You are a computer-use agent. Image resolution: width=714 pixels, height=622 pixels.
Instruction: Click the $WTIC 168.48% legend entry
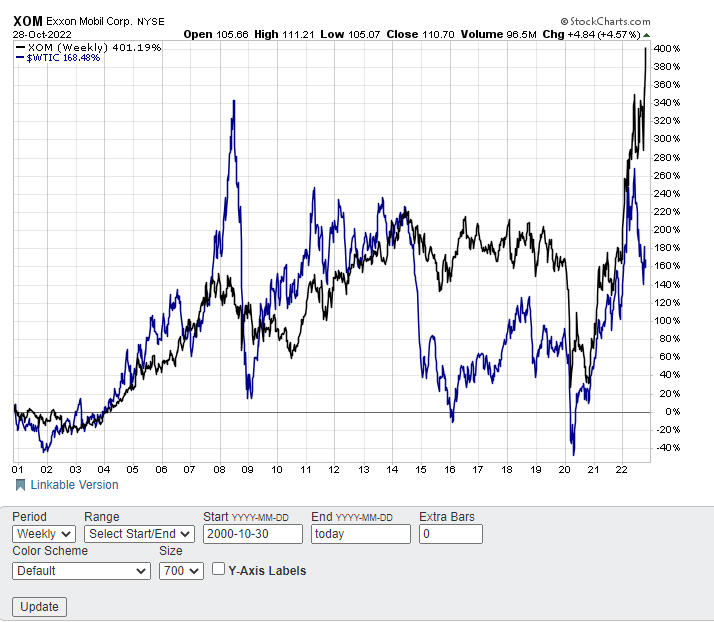[58, 58]
